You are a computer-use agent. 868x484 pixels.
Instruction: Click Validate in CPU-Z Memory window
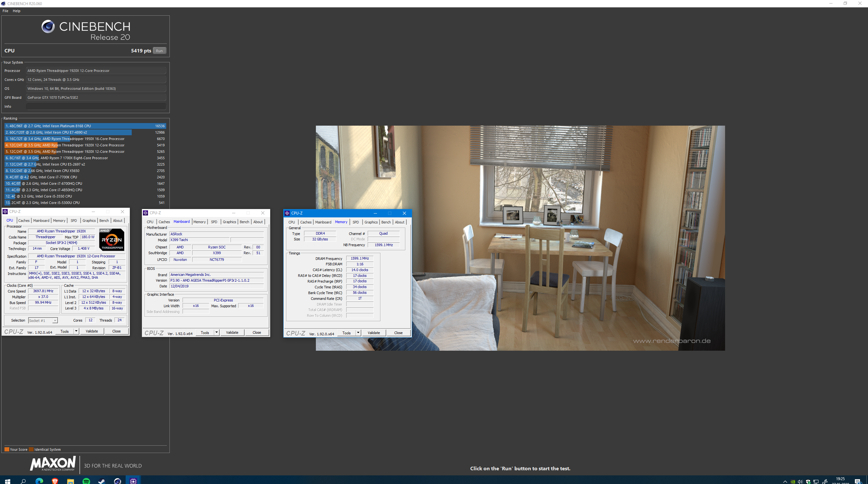374,333
